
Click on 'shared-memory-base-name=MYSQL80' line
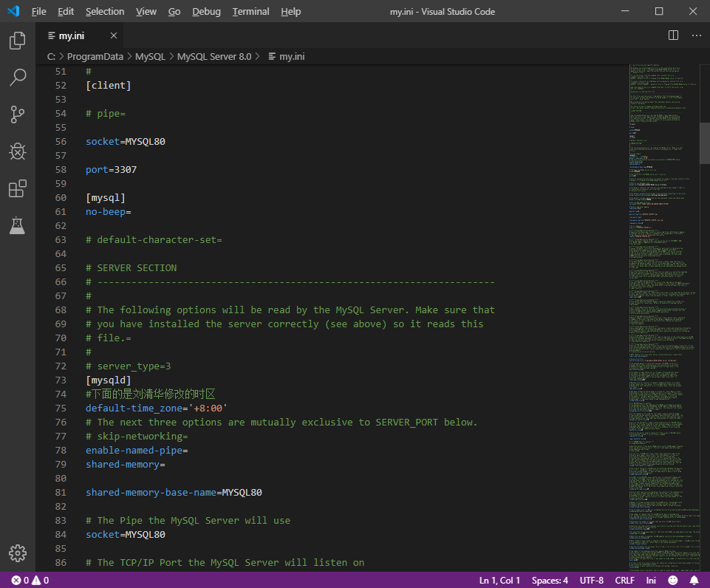(x=174, y=493)
